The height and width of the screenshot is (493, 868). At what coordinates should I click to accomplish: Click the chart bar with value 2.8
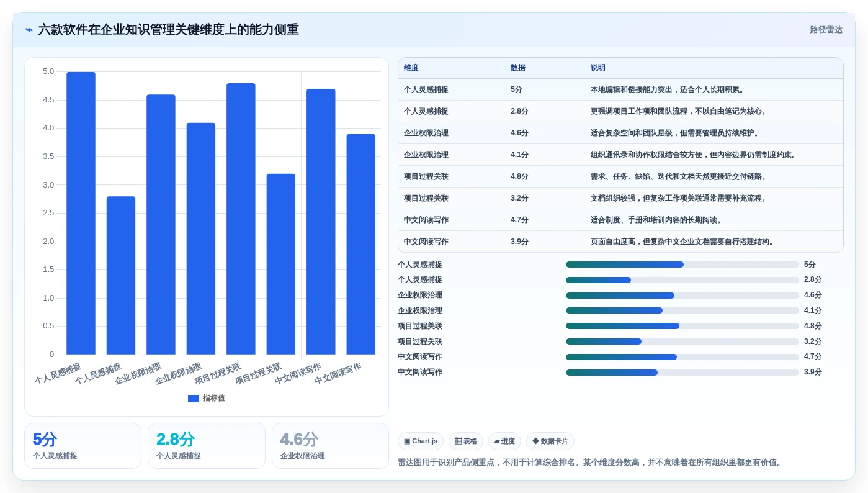121,275
